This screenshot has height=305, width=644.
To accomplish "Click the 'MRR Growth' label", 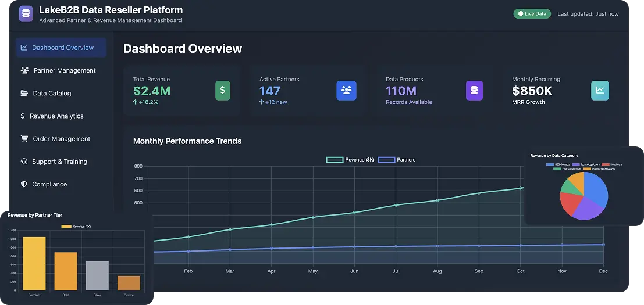I will point(528,102).
